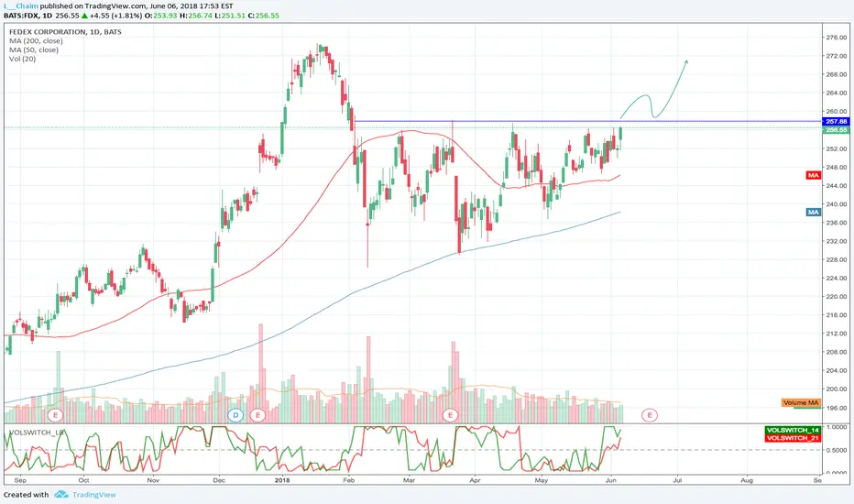Click the 216.00 price axis value
Viewport: 854px width, 504px height.
pyautogui.click(x=836, y=315)
